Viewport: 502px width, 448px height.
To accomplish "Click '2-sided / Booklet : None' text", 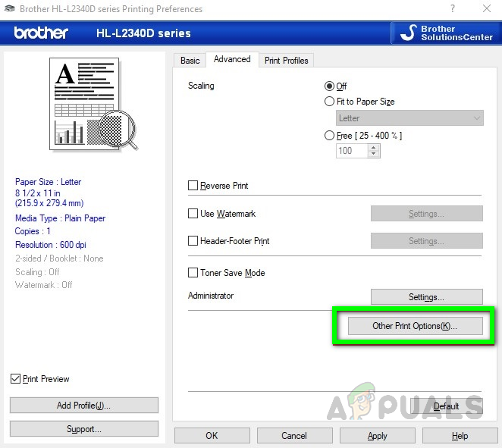I will point(59,258).
